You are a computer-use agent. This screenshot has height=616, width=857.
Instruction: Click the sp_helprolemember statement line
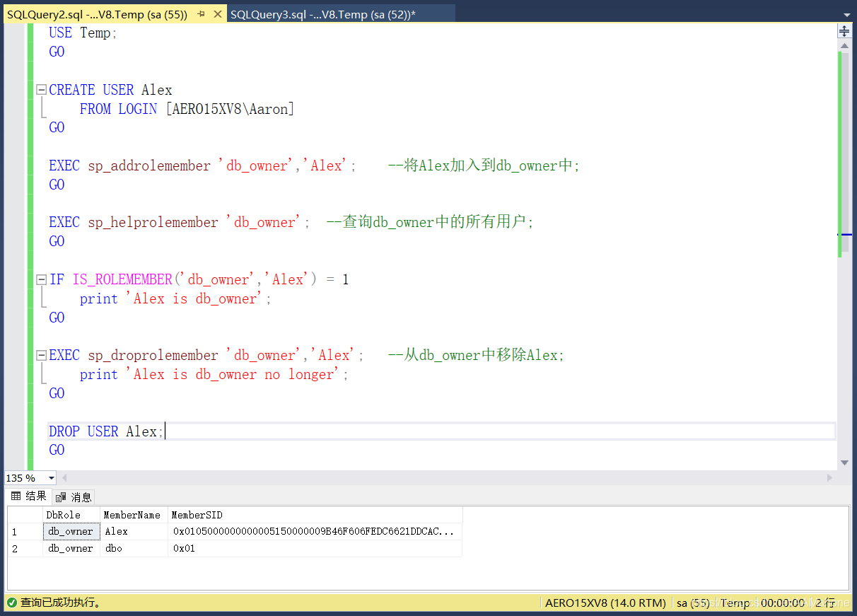(x=291, y=222)
